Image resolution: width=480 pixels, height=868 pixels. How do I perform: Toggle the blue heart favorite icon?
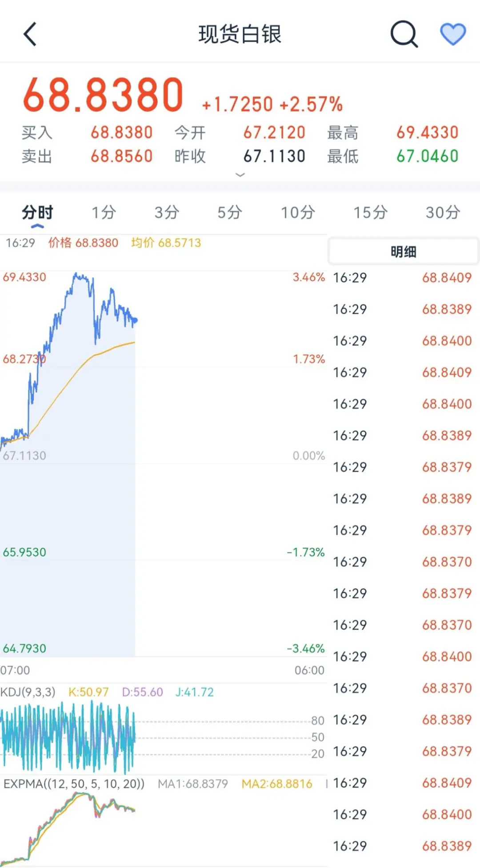pyautogui.click(x=452, y=34)
